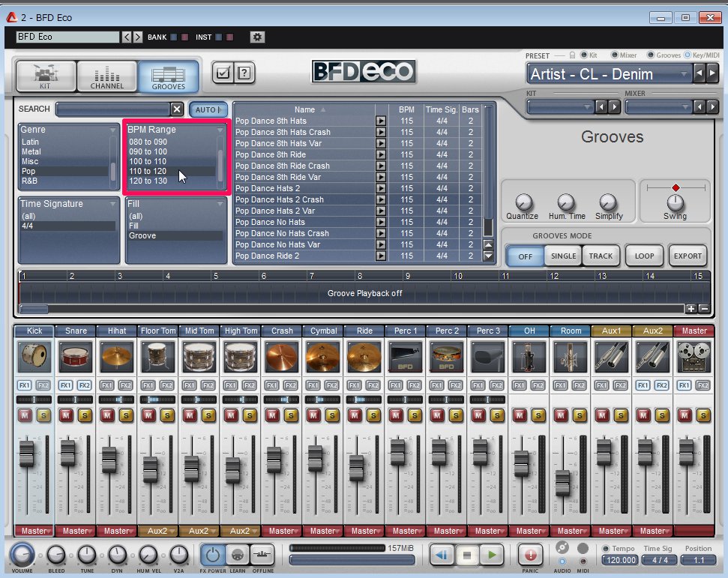Select (all) in Time Signature filter
Screen dimensions: 728x578
point(28,216)
